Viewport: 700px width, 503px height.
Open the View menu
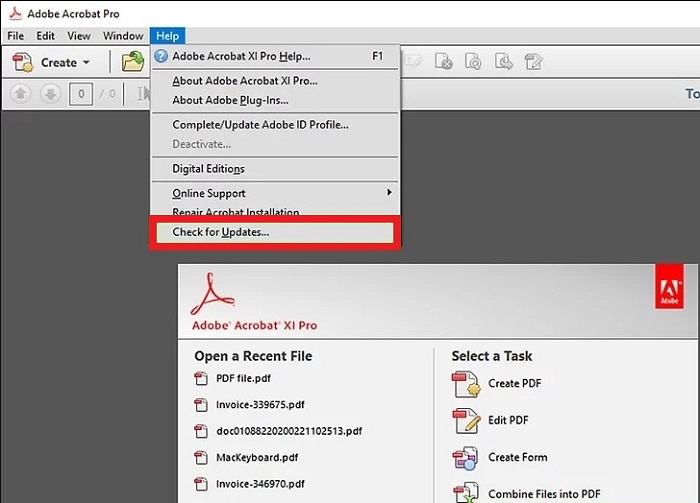(79, 36)
